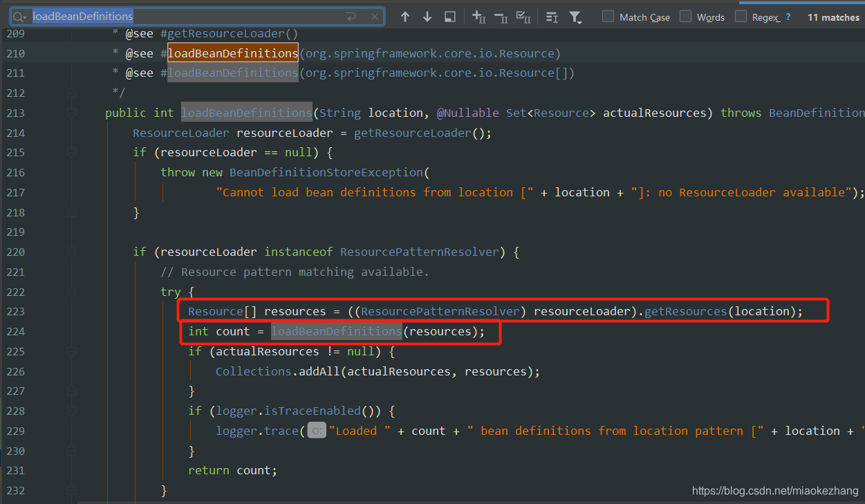Click the 'Resource pattern matching available' comment
Screen dimensions: 865x504
point(295,272)
